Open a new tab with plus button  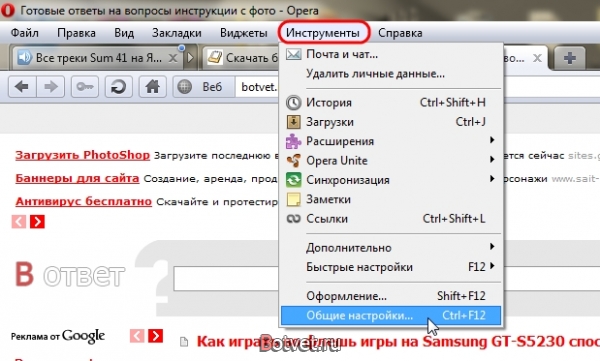569,58
